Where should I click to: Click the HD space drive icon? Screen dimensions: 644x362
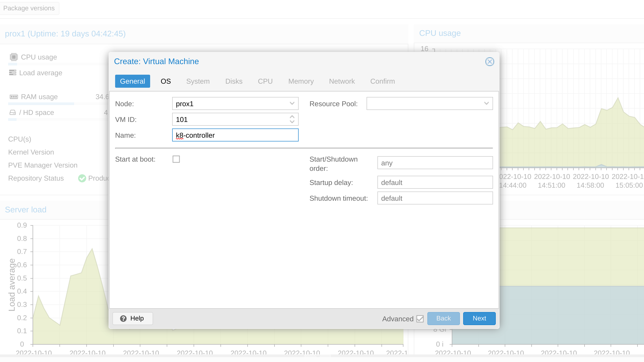(12, 112)
